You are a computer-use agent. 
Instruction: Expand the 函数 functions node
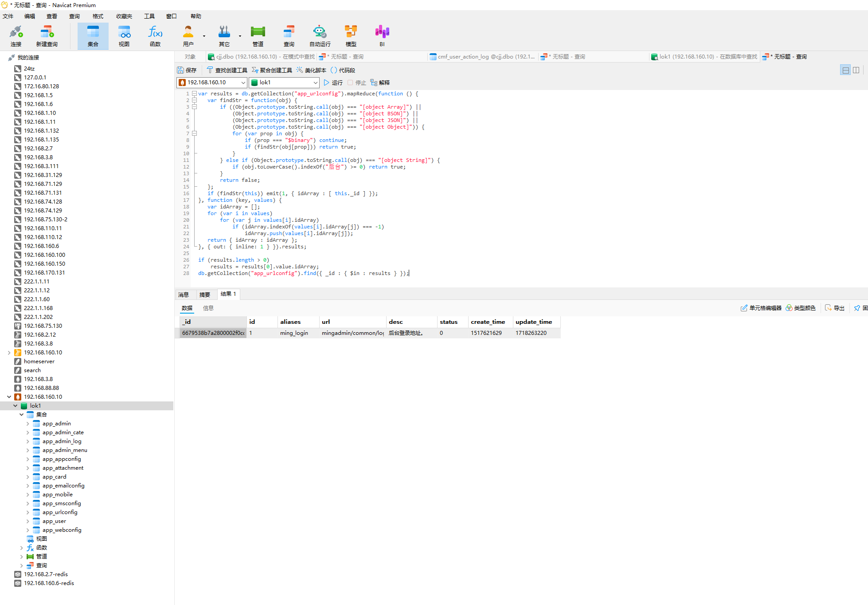point(21,548)
